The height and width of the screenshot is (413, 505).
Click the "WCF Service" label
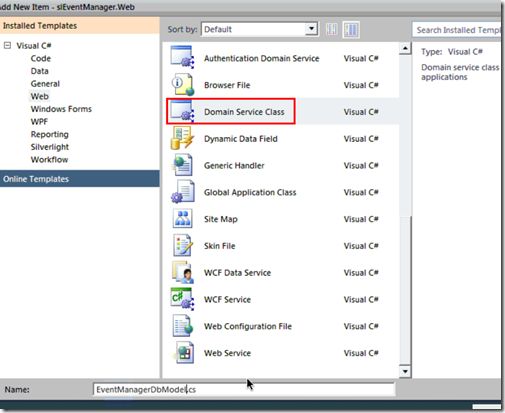(x=227, y=299)
